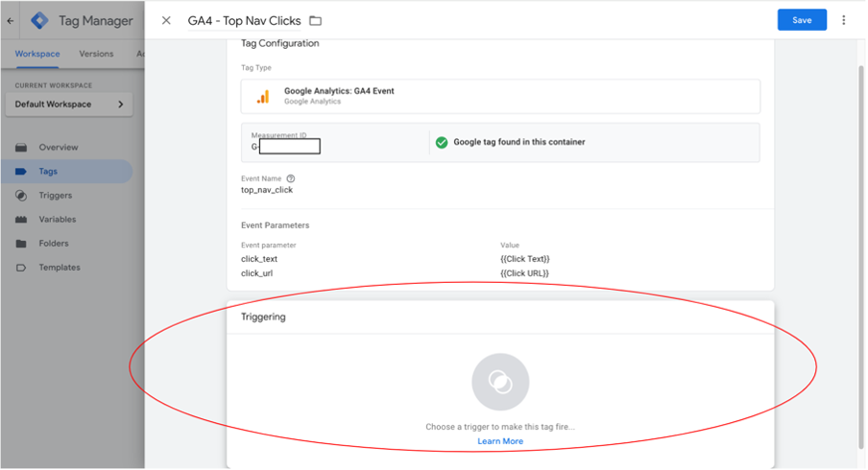Click the click_text event parameter
868x470 pixels.
pyautogui.click(x=259, y=259)
